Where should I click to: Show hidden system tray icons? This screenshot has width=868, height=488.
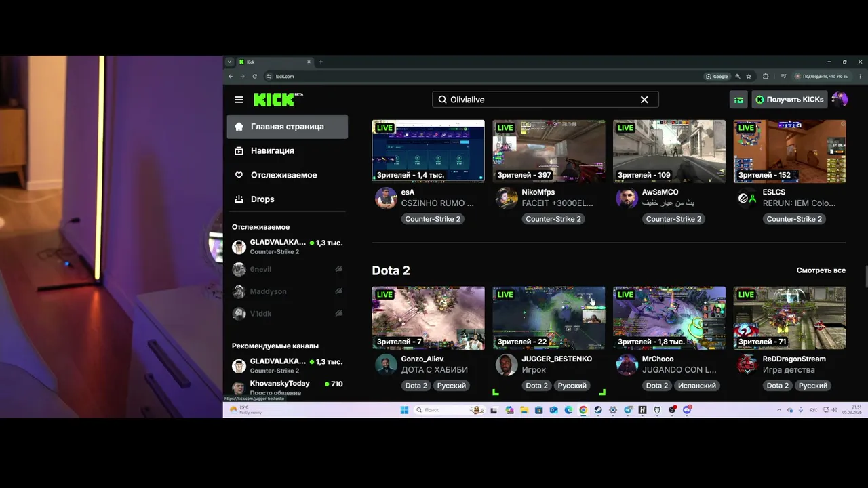click(779, 410)
